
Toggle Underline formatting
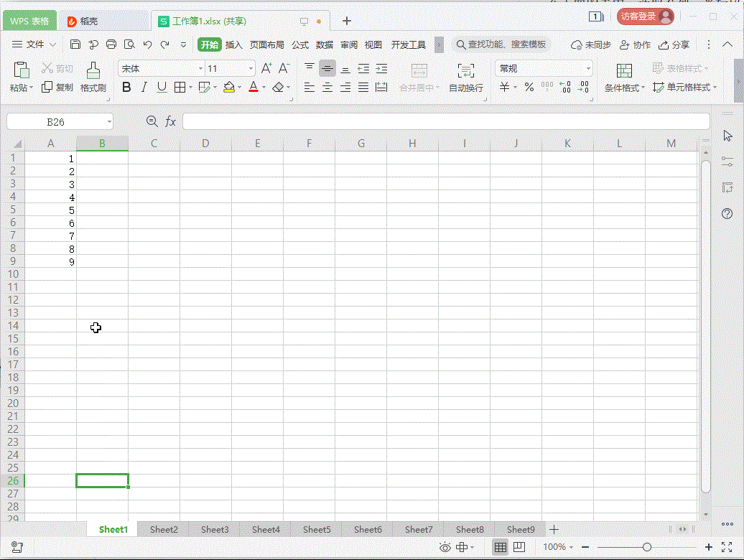(x=162, y=88)
